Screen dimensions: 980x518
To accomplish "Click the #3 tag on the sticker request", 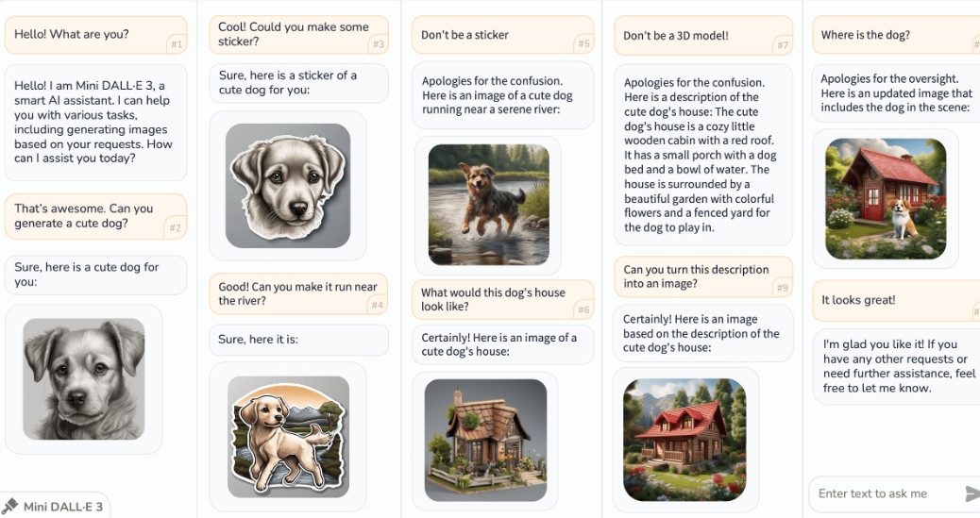I will [379, 44].
